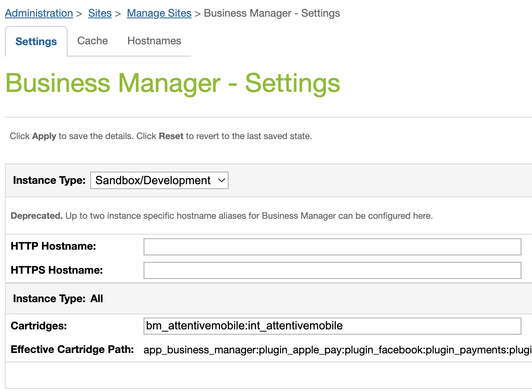Screen dimensions: 532x392
Task: Open the Administration breadcrumb link
Action: 39,13
